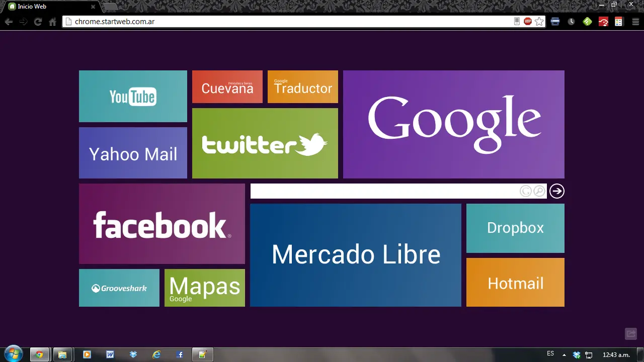Open the Adblock Plus icon
Screen dimensions: 644x362
(x=528, y=21)
